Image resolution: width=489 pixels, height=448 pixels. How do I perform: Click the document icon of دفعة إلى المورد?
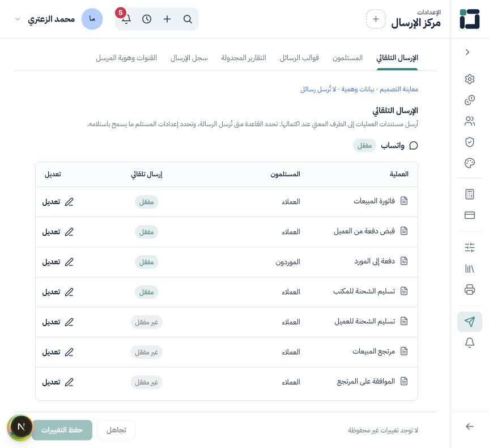click(x=404, y=261)
